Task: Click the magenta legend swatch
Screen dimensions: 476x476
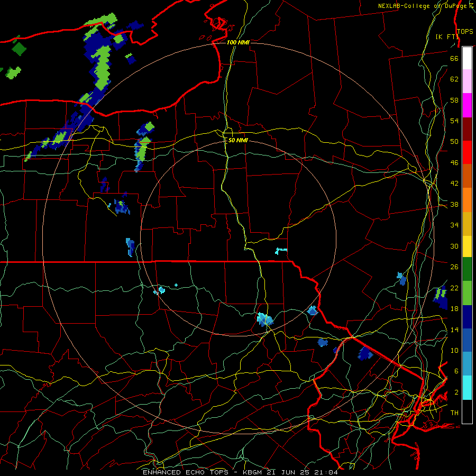Action: (467, 105)
